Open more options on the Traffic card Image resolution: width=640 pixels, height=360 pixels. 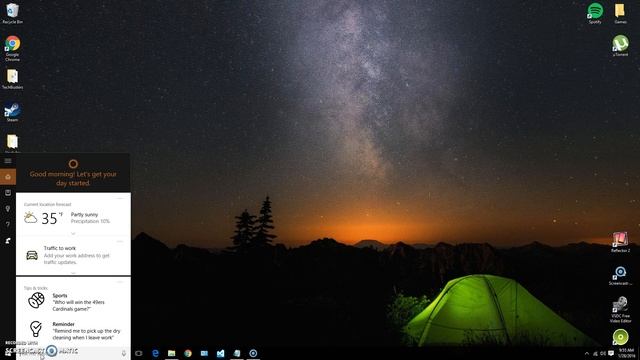pos(120,242)
